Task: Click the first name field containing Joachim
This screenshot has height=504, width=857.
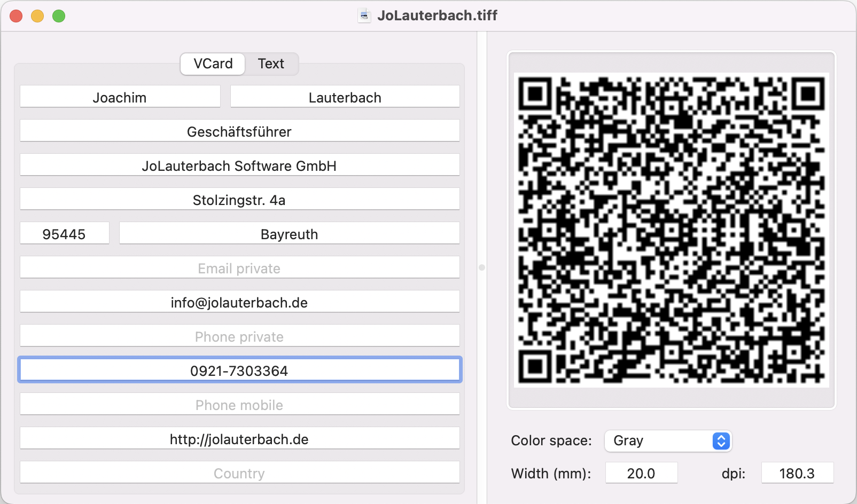Action: pyautogui.click(x=120, y=97)
